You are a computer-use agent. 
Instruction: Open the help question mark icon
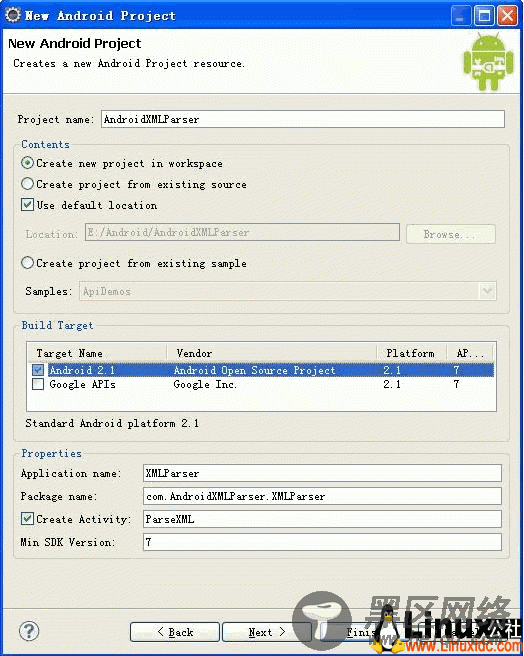pos(29,631)
